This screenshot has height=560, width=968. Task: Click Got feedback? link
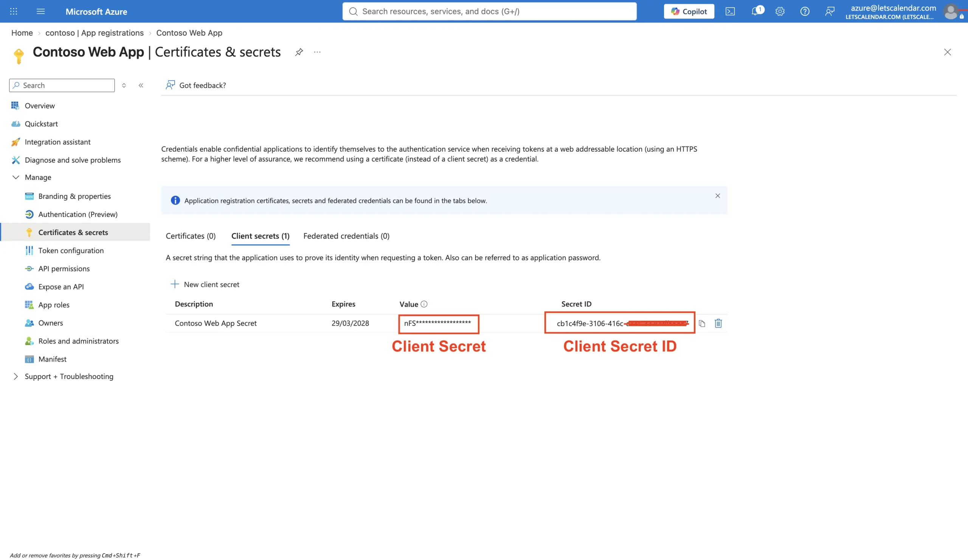point(196,85)
